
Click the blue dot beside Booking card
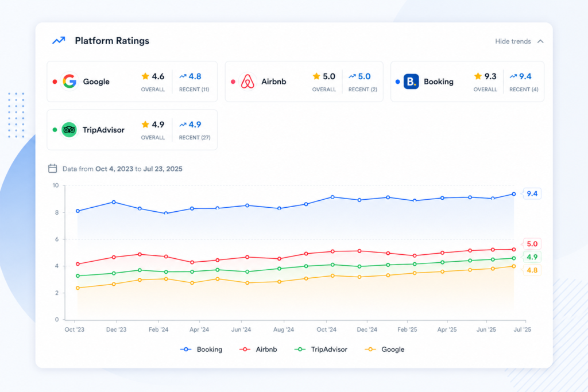[x=397, y=81]
